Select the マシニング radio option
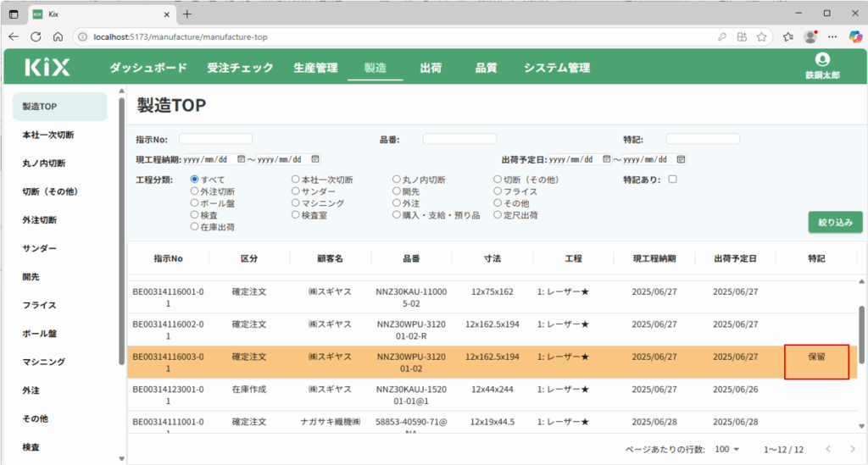868x465 pixels. (x=296, y=203)
